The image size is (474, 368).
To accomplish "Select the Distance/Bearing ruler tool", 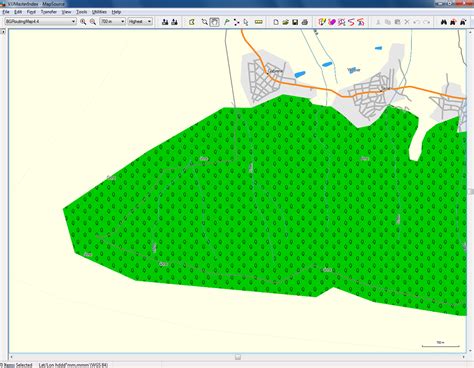I will (x=259, y=22).
